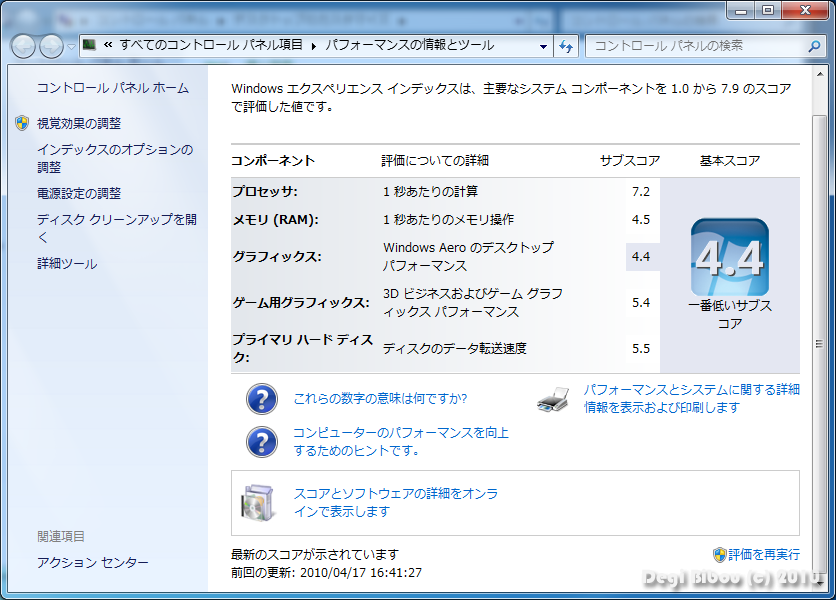The image size is (836, 600).
Task: Click the magnifier search icon
Action: [x=814, y=46]
